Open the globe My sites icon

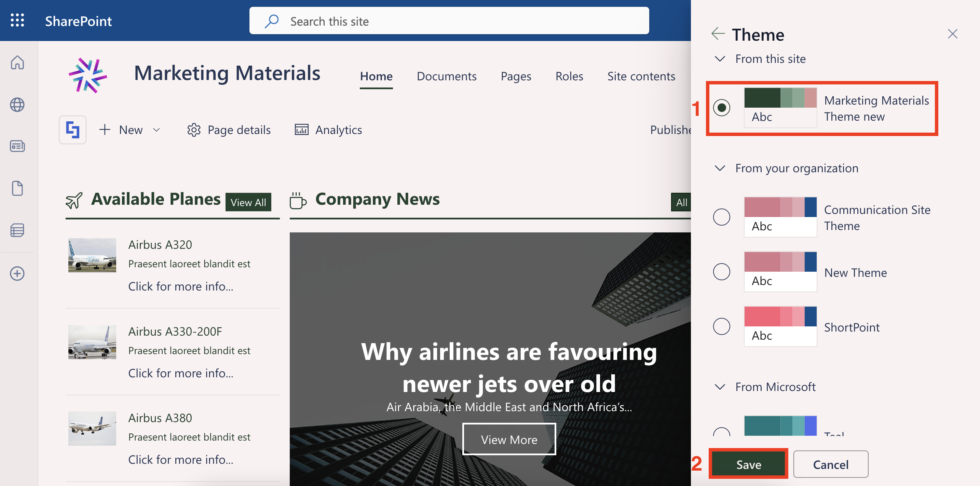click(x=17, y=105)
